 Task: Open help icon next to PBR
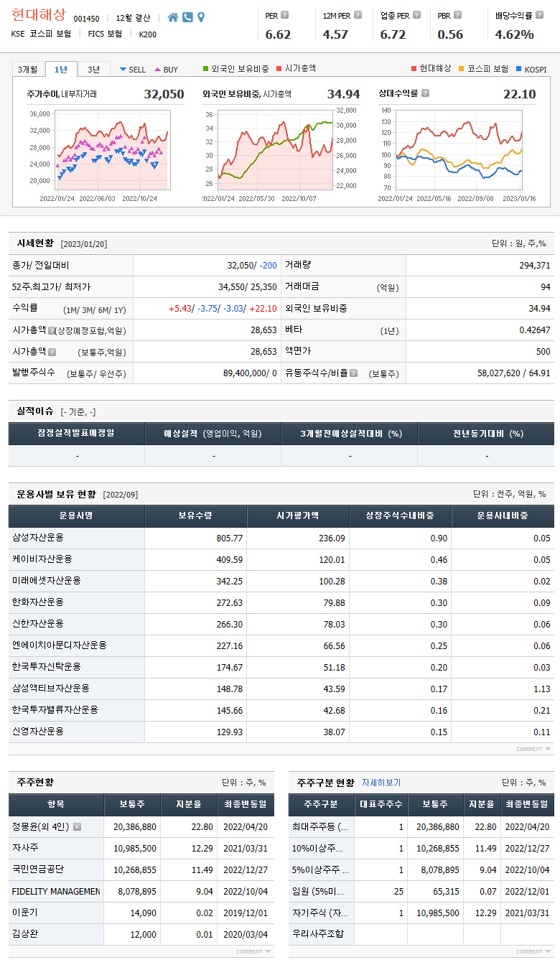point(457,14)
